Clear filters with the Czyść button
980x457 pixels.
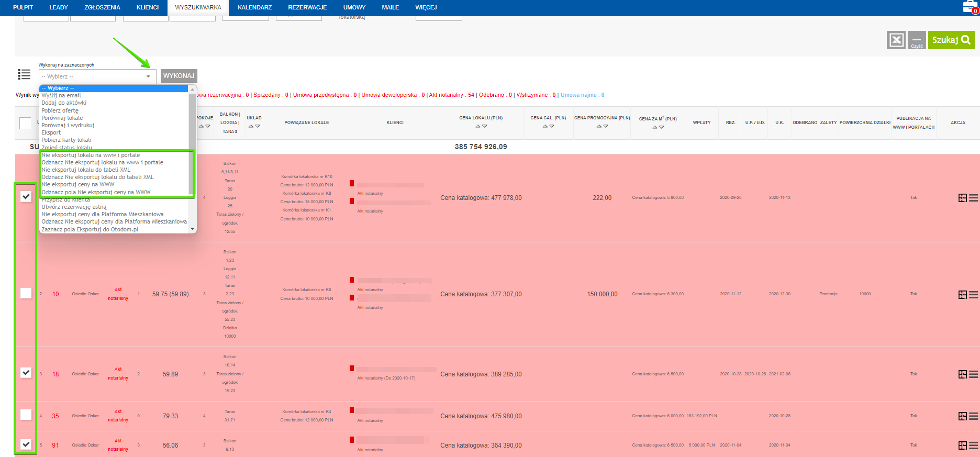point(917,40)
